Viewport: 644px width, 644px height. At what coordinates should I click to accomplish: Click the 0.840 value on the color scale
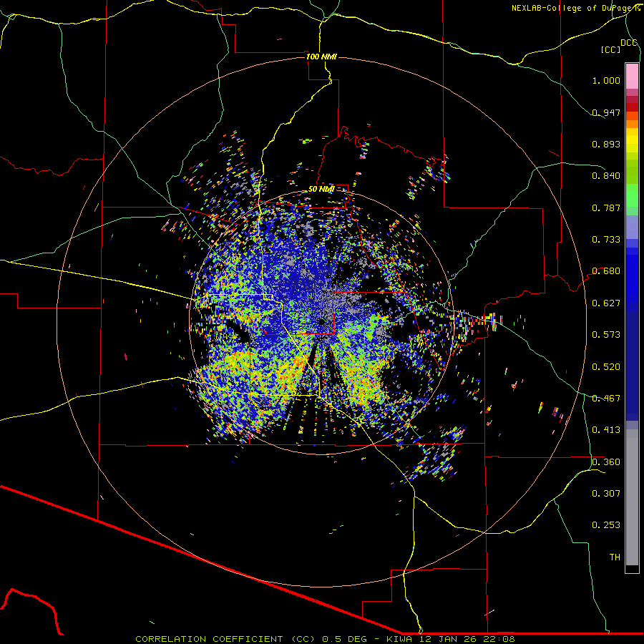(x=606, y=176)
